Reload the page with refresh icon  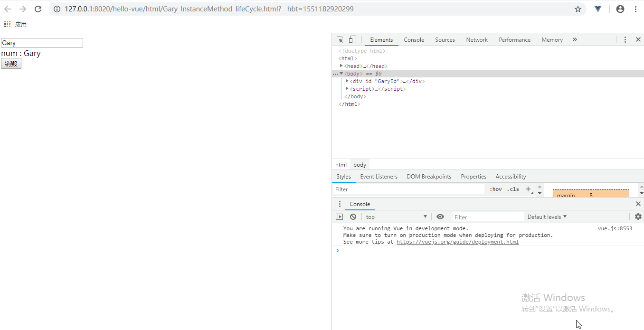[x=38, y=9]
